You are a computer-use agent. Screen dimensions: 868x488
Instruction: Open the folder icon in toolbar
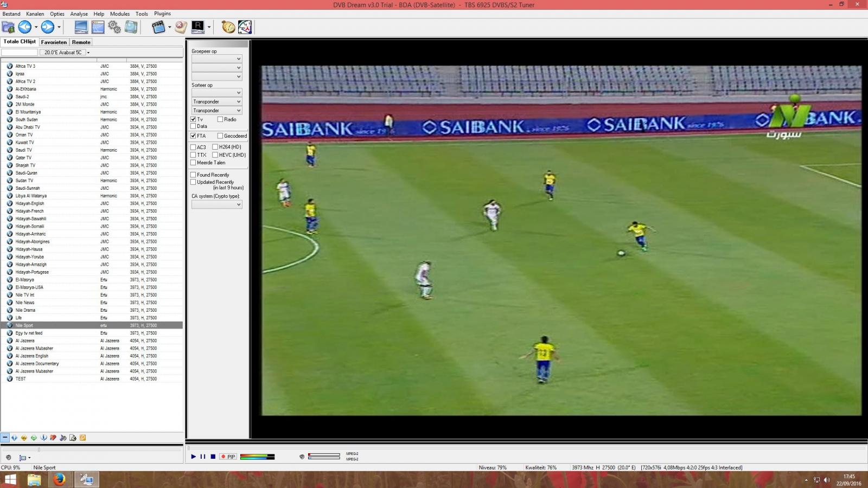8,27
